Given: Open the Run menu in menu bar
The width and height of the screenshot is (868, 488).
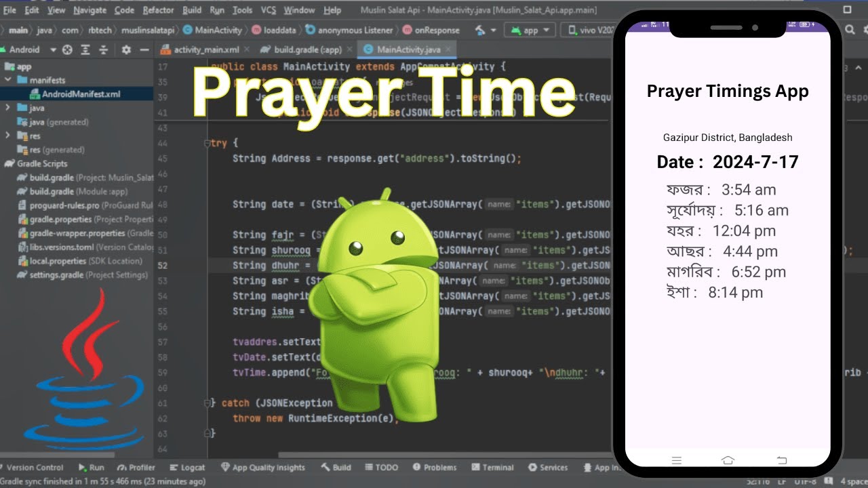Looking at the screenshot, I should 217,10.
